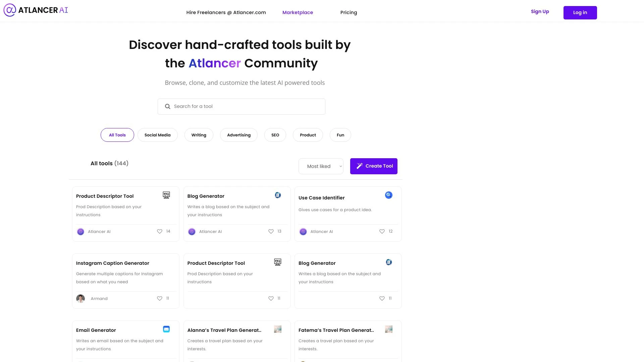Click the Log in button
Viewport: 644px width, 362px height.
[x=580, y=12]
